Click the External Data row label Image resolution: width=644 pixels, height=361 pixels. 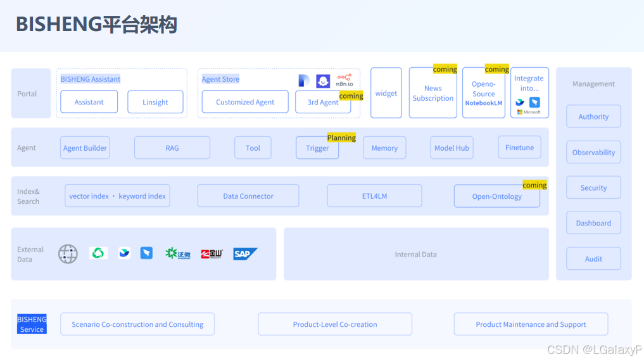30,254
